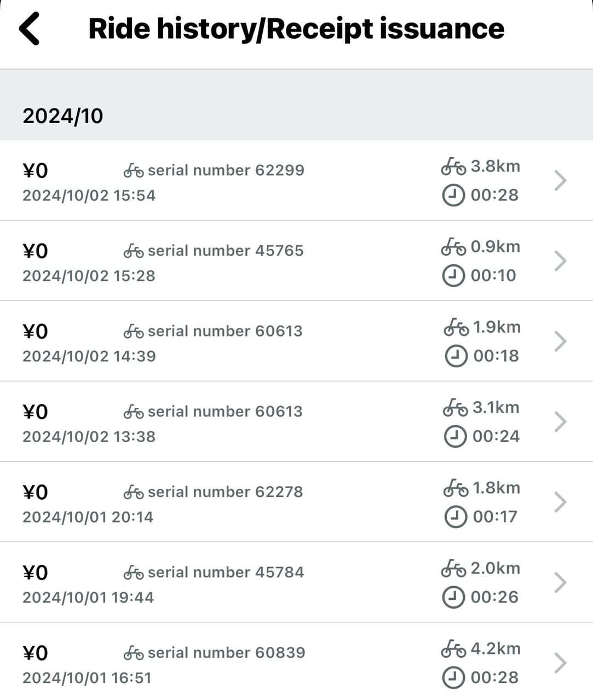This screenshot has width=593, height=700.
Task: Click bicycle icon next to 3.8km distance
Action: tap(453, 166)
